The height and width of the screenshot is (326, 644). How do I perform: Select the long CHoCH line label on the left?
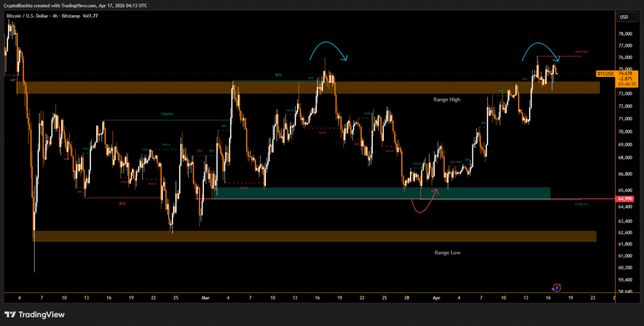(167, 115)
